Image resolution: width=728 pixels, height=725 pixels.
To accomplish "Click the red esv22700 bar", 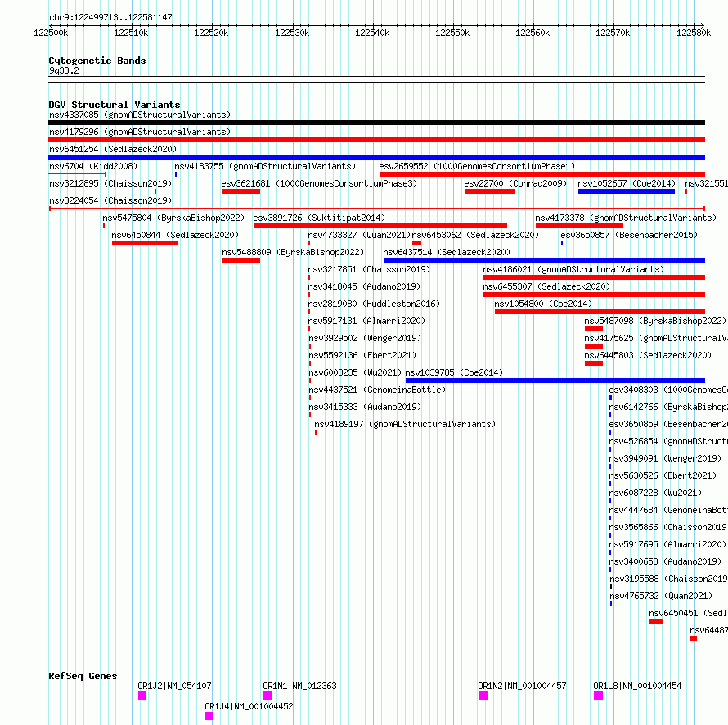I will pos(489,191).
